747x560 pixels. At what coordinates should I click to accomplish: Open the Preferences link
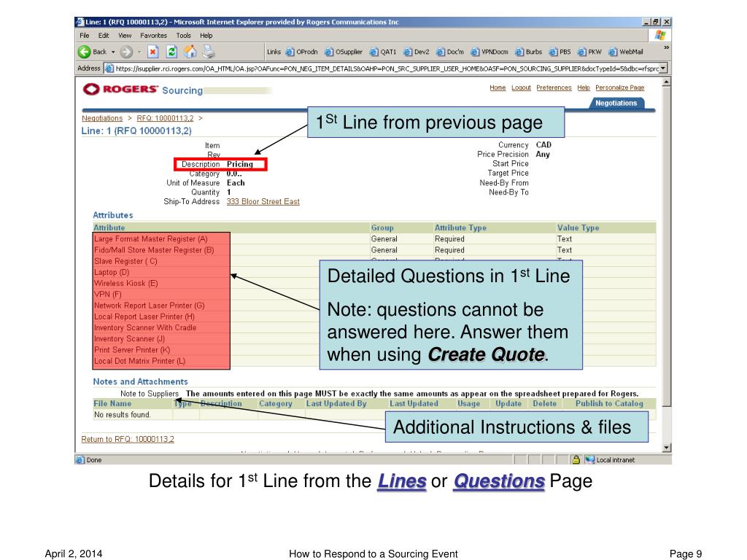pos(554,87)
